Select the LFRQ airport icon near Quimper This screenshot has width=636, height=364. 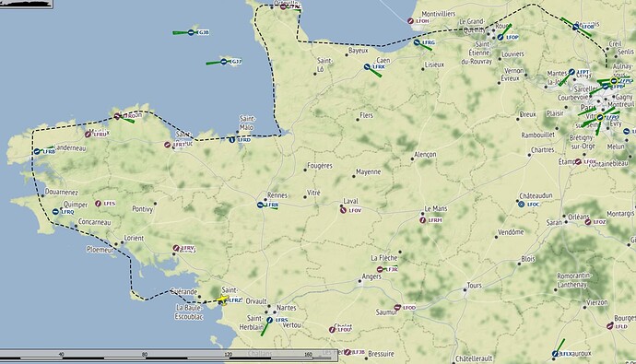[55, 212]
